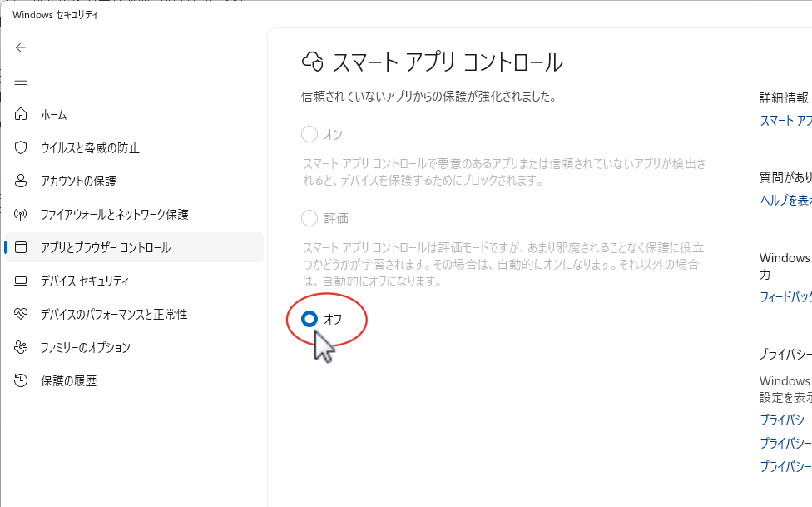Select アプリとブラウザー コントロール in the sidebar
This screenshot has height=507, width=812.
pyautogui.click(x=106, y=247)
